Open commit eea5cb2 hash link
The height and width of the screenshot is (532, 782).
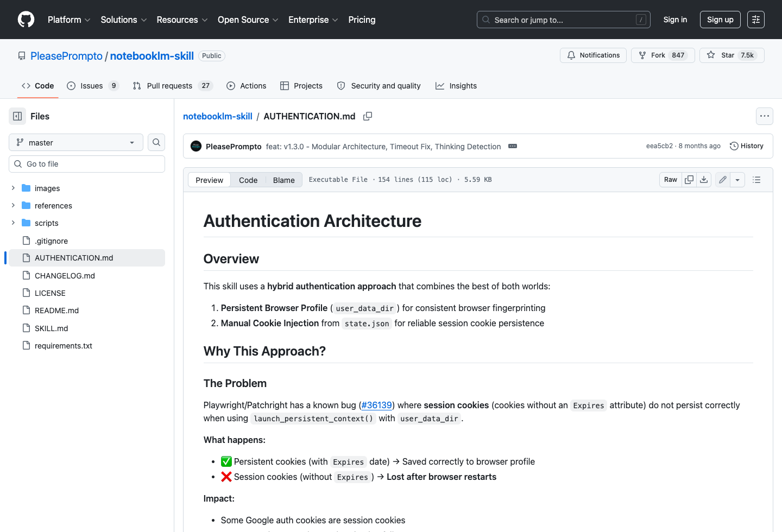coord(659,146)
